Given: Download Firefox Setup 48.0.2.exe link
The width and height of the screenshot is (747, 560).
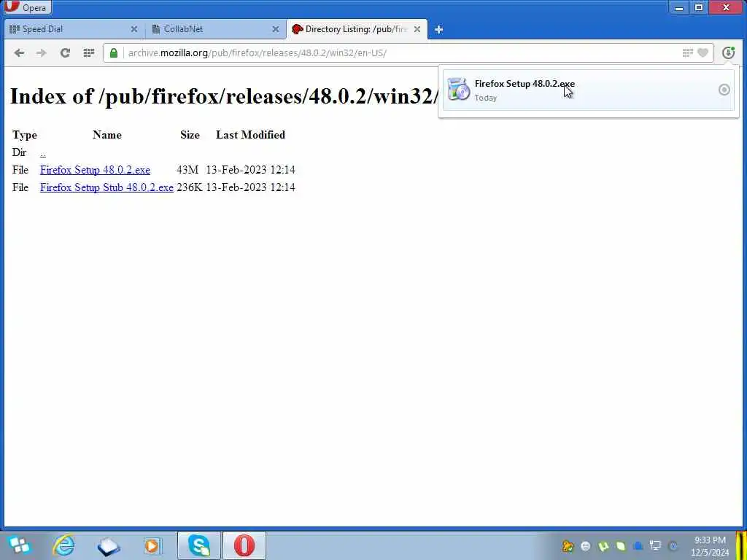Looking at the screenshot, I should (95, 170).
